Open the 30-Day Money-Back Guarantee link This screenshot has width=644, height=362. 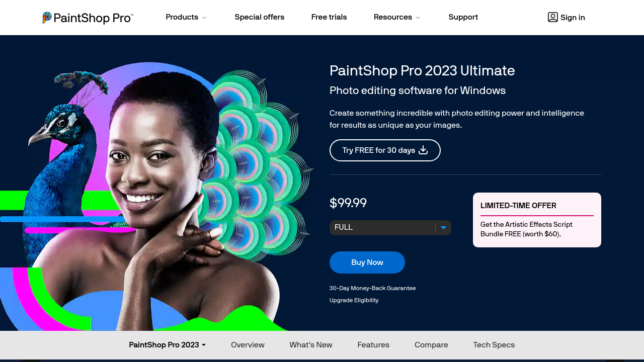[373, 288]
